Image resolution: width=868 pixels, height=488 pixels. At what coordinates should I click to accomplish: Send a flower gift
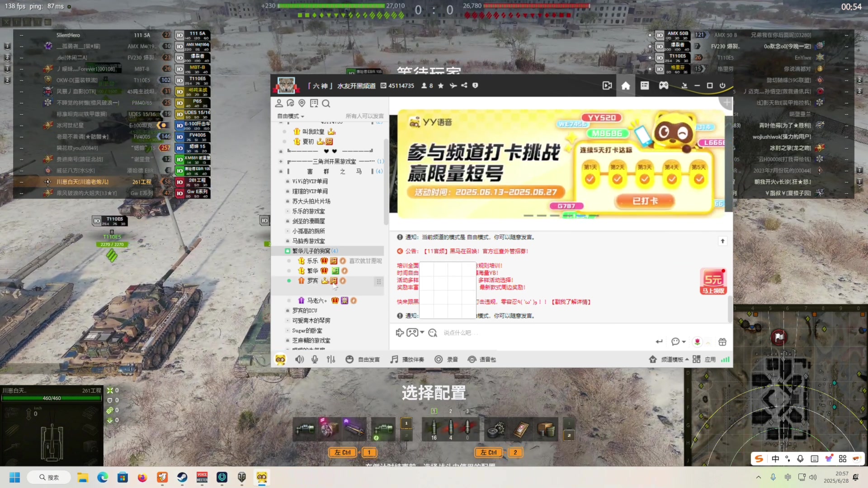coord(698,342)
